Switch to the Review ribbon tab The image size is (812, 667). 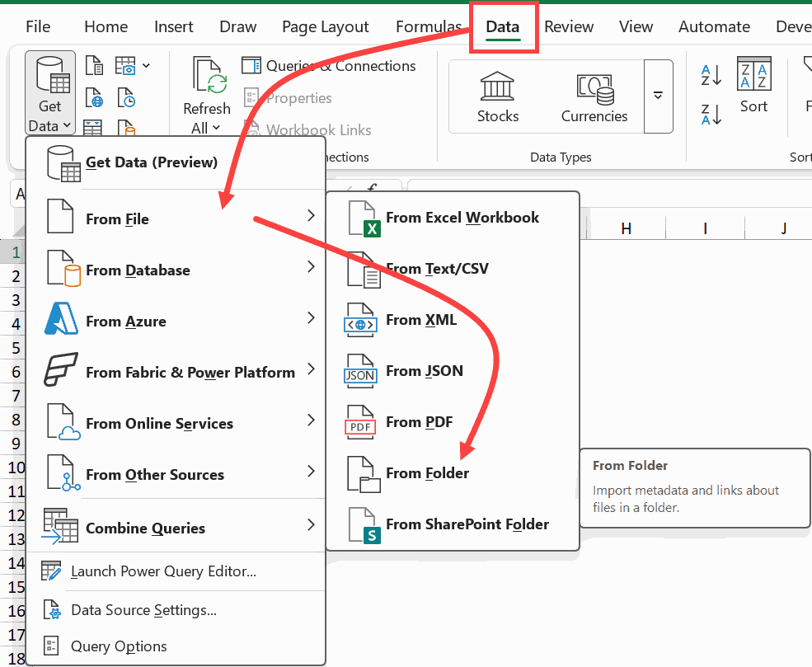point(569,26)
